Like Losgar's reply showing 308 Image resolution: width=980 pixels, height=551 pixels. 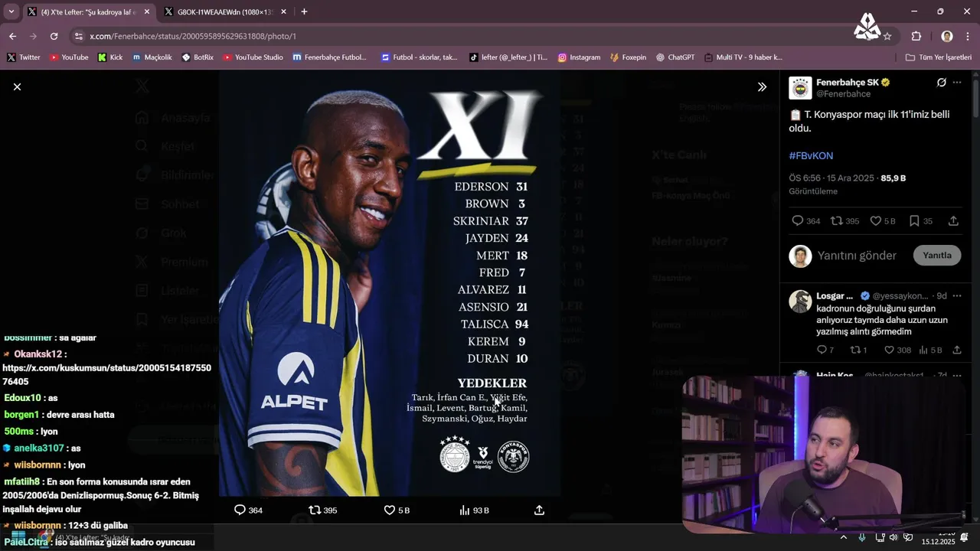tap(889, 350)
